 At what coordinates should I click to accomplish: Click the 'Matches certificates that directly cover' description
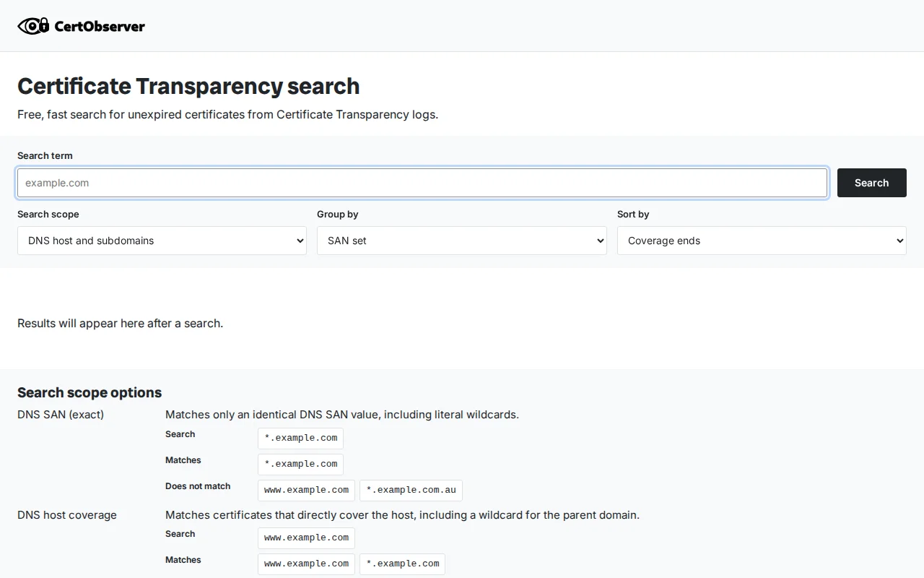(x=402, y=515)
